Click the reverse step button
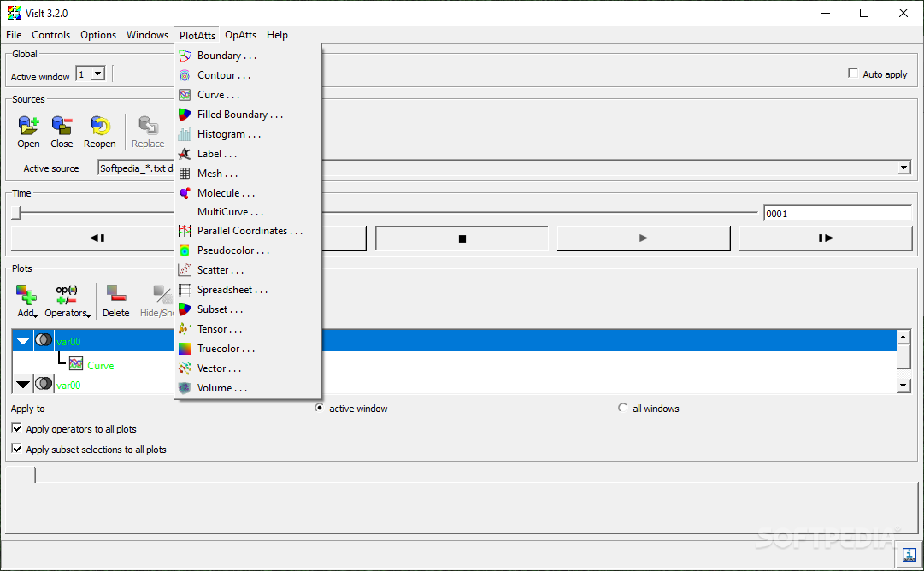 pyautogui.click(x=97, y=238)
